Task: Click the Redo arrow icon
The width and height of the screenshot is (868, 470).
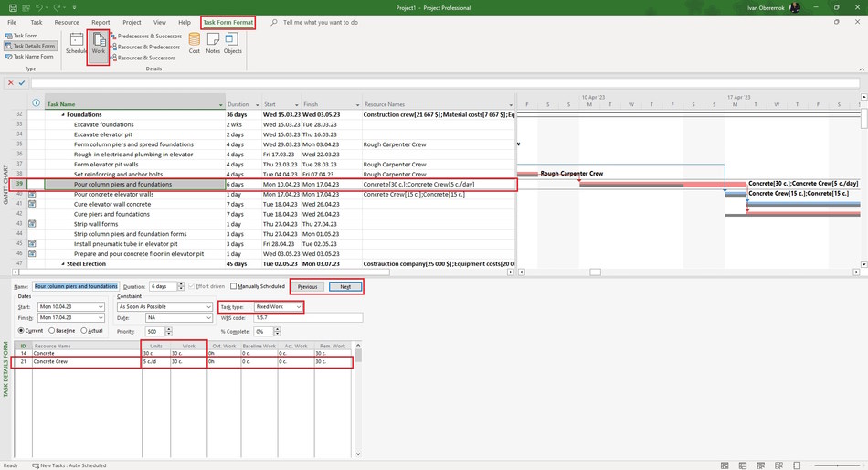Action: [57, 7]
